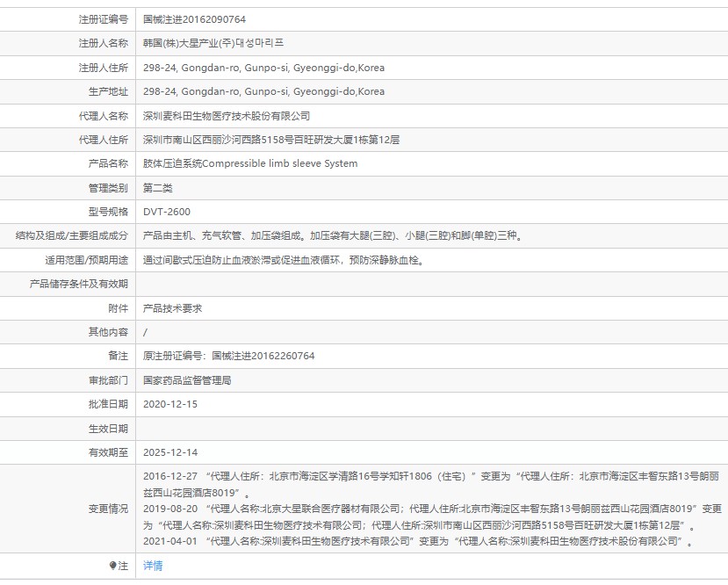Click the 审批部门 label
Screen dimensions: 728x585
(x=108, y=380)
